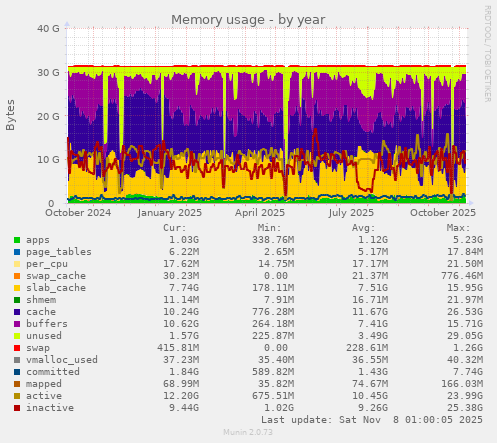Click the 'Cur:' column header
The image size is (497, 443).
175,228
